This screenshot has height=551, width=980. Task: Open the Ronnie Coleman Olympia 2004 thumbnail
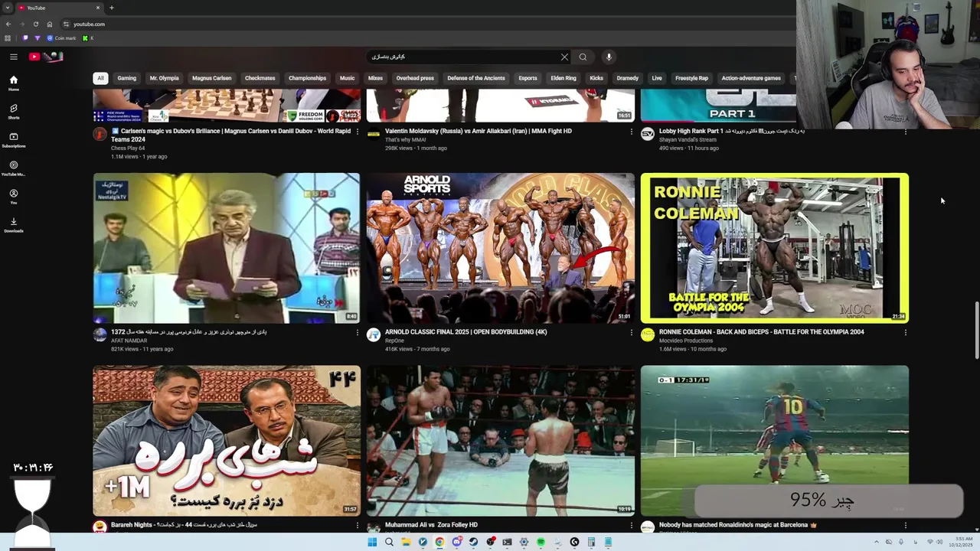775,248
